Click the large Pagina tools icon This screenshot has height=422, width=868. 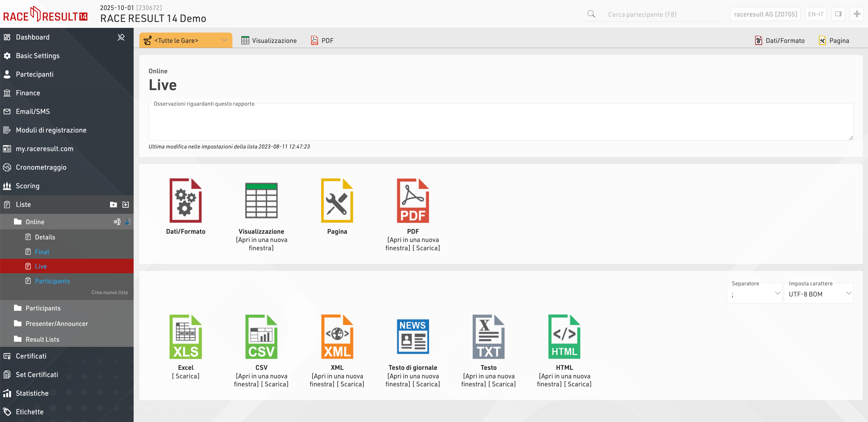pyautogui.click(x=337, y=200)
